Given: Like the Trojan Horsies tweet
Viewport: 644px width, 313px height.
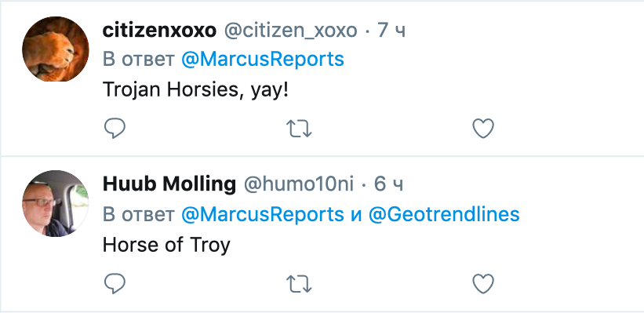Looking at the screenshot, I should coord(483,129).
